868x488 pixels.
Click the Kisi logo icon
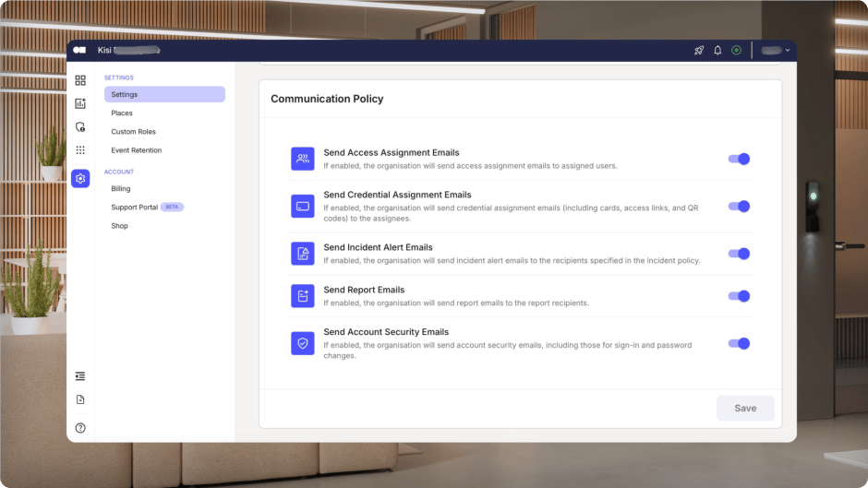point(79,50)
